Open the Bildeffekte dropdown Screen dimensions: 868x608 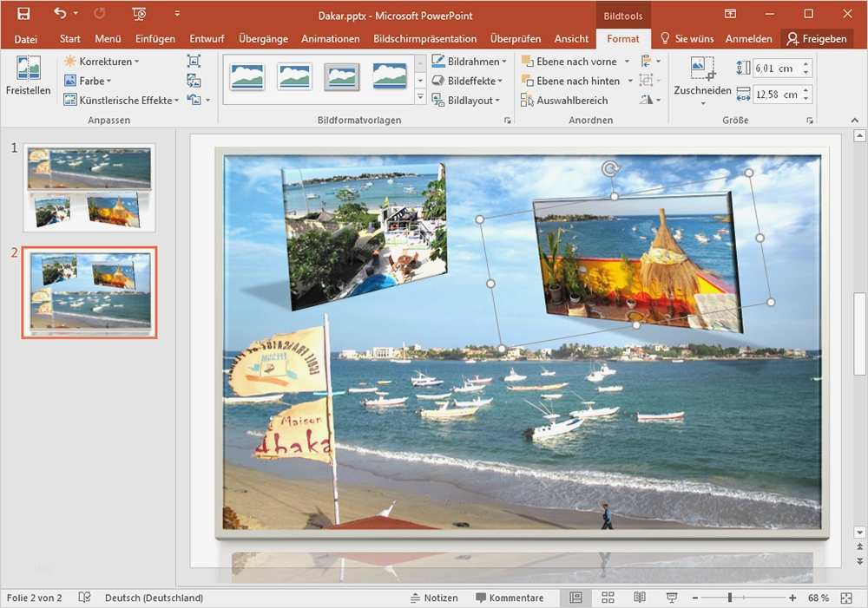pyautogui.click(x=468, y=80)
